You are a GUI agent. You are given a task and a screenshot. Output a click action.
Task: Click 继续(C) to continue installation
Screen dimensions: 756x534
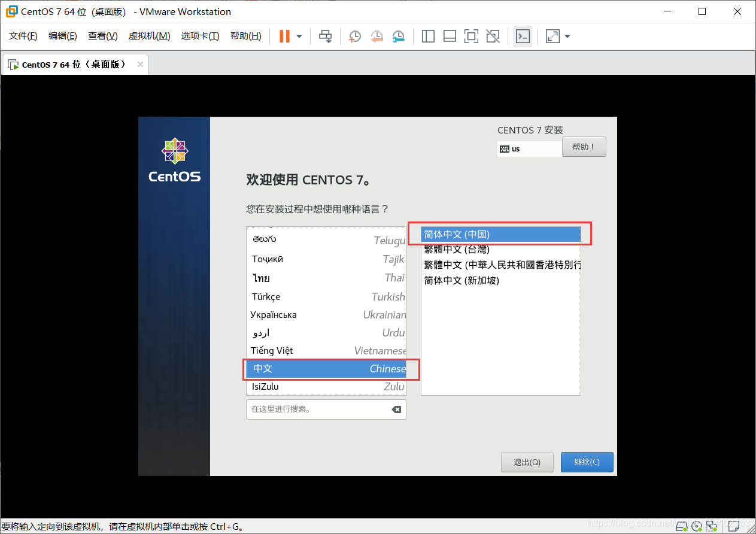(x=587, y=462)
